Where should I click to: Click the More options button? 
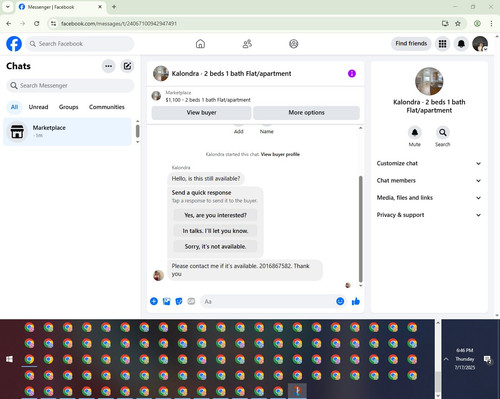click(306, 113)
